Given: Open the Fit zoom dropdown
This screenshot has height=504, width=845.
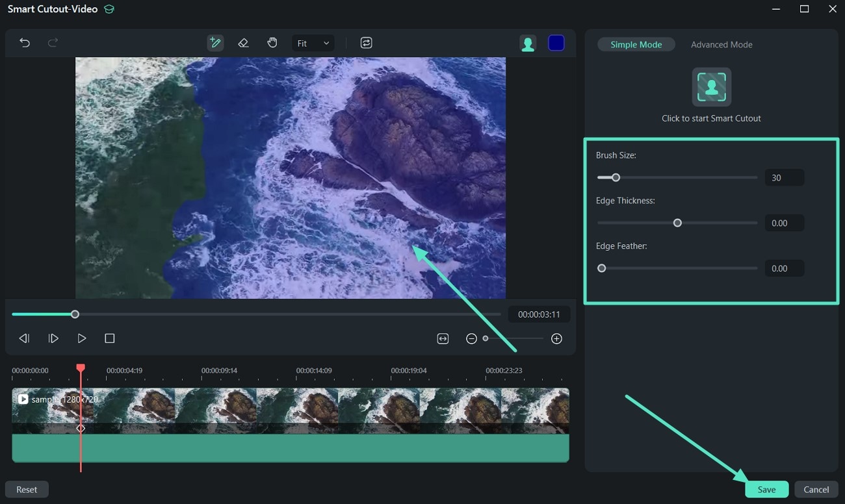Looking at the screenshot, I should 313,44.
